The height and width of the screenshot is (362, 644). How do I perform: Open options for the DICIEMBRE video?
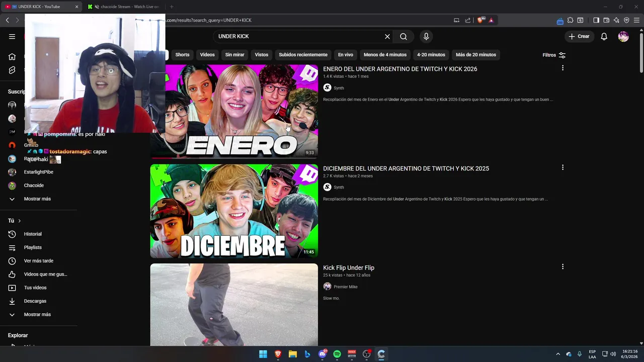tap(562, 167)
